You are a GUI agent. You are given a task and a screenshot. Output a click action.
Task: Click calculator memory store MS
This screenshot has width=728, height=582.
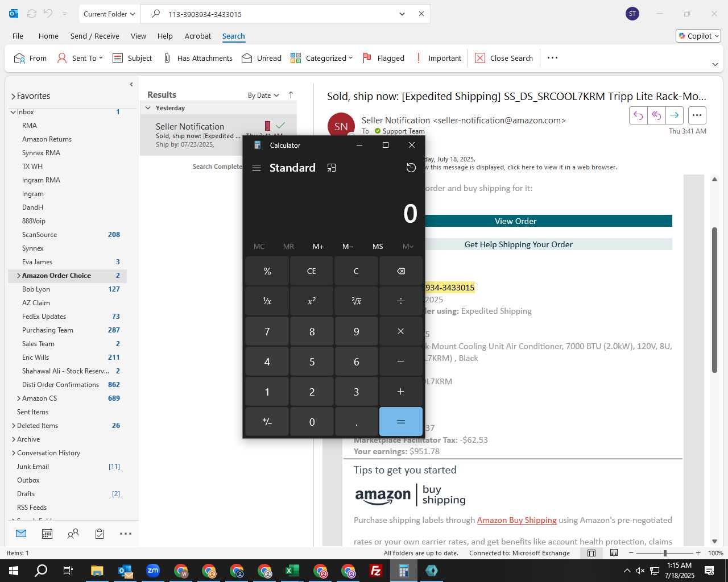(378, 246)
